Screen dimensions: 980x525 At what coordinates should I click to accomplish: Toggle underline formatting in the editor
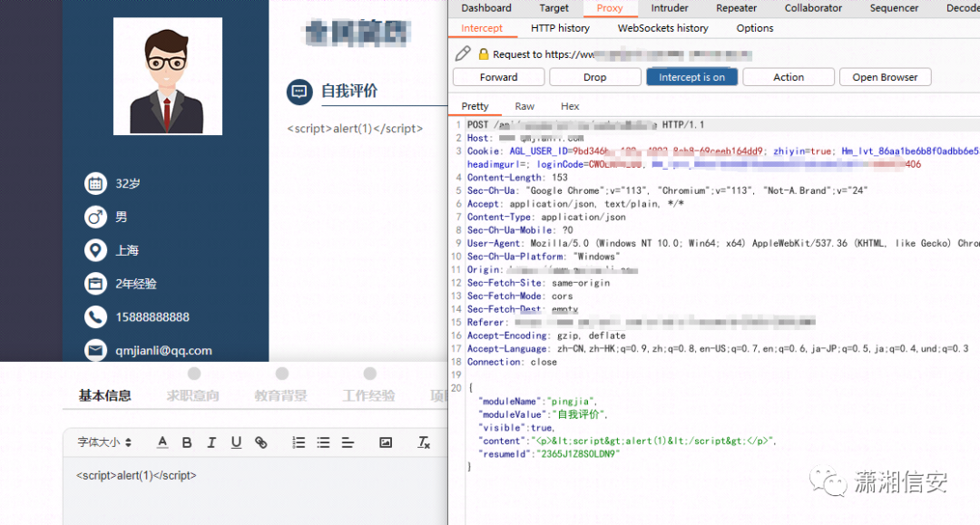[236, 442]
